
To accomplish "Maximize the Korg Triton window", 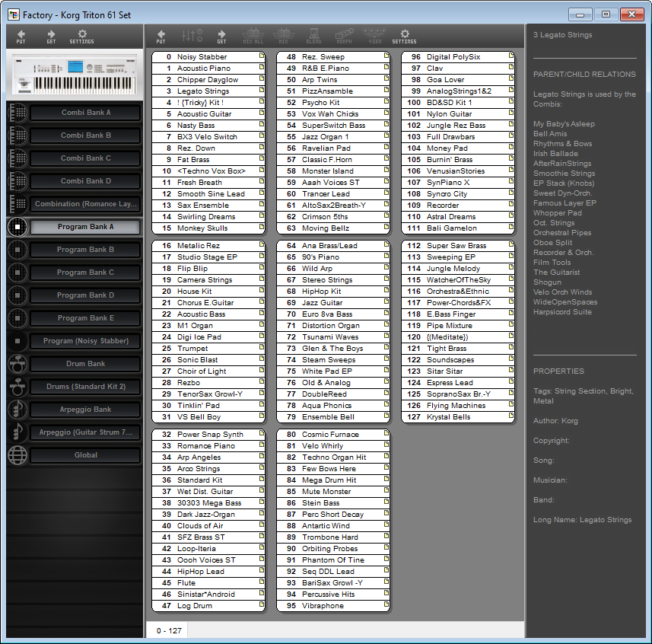I will 606,14.
